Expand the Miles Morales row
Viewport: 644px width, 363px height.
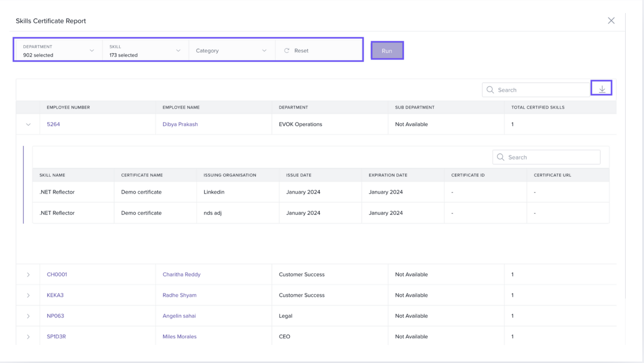28,337
